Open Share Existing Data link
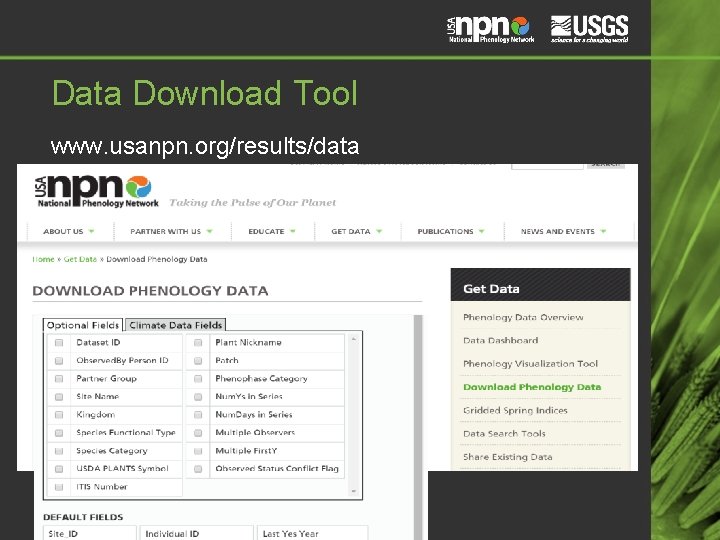720x540 pixels. coord(507,457)
